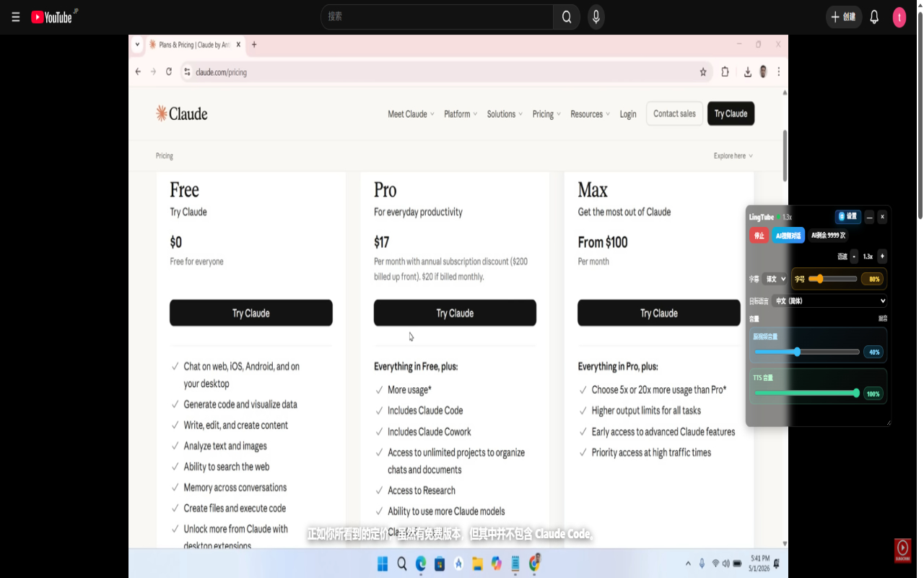Image resolution: width=924 pixels, height=578 pixels.
Task: Click the YouTube create (创建) button
Action: click(x=843, y=17)
